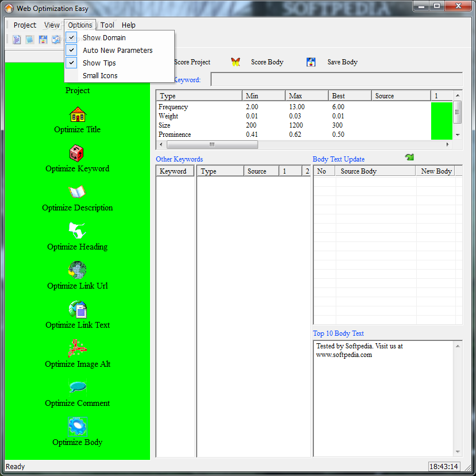The image size is (476, 476).
Task: Click the Save Body disk icon
Action: (x=311, y=62)
